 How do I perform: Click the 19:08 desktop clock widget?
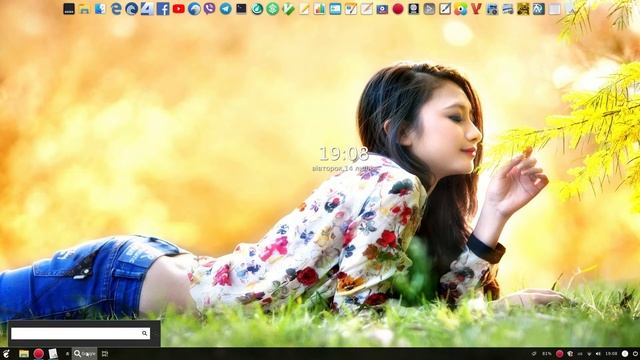(x=344, y=154)
